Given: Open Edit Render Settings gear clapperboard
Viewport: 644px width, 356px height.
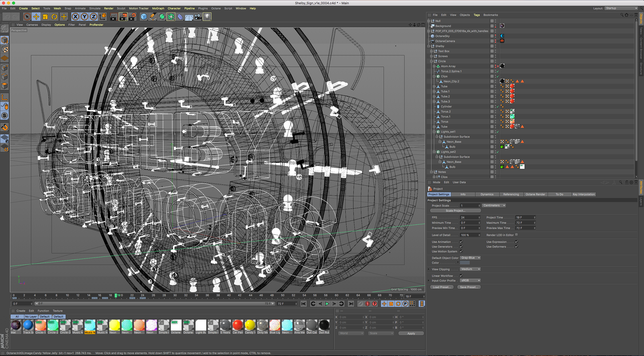Looking at the screenshot, I should (x=132, y=16).
